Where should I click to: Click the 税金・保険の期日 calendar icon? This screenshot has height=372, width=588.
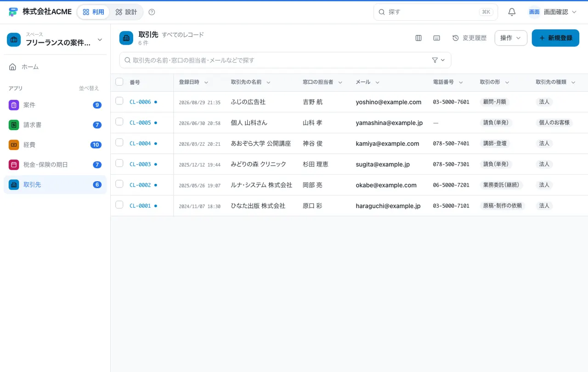tap(14, 165)
